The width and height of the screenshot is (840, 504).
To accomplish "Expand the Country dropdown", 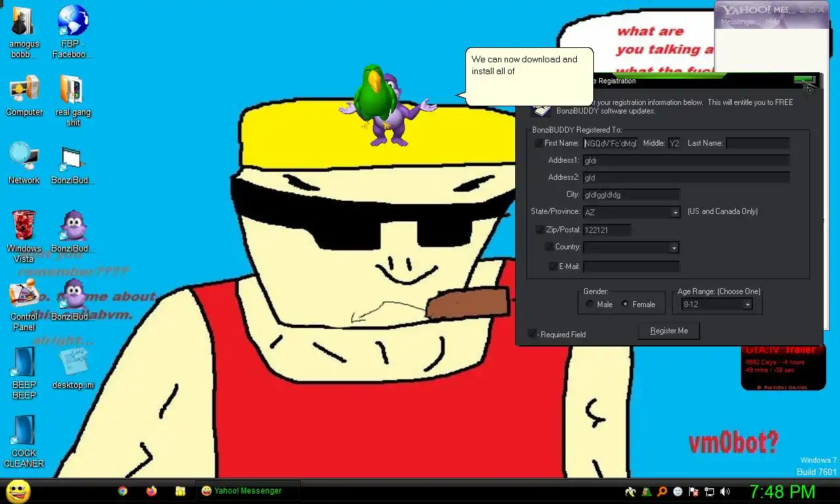I will pyautogui.click(x=673, y=248).
